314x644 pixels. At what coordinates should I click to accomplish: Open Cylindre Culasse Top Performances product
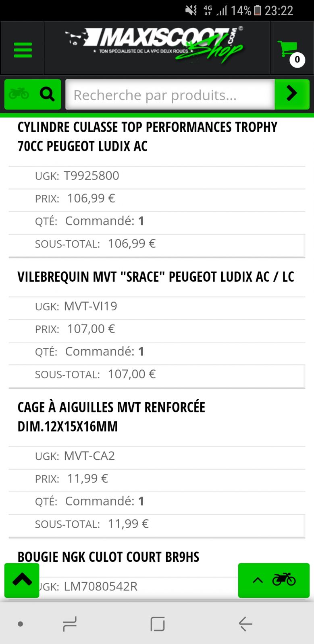point(148,136)
